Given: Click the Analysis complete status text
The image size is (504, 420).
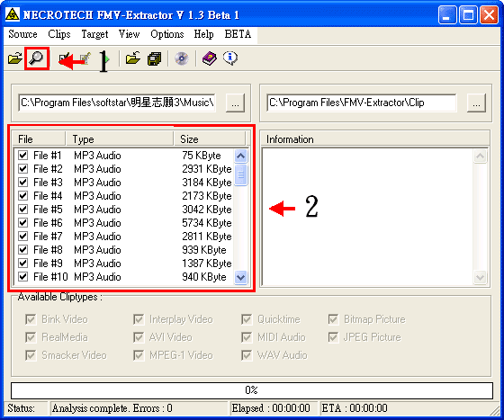Looking at the screenshot, I should pyautogui.click(x=112, y=408).
